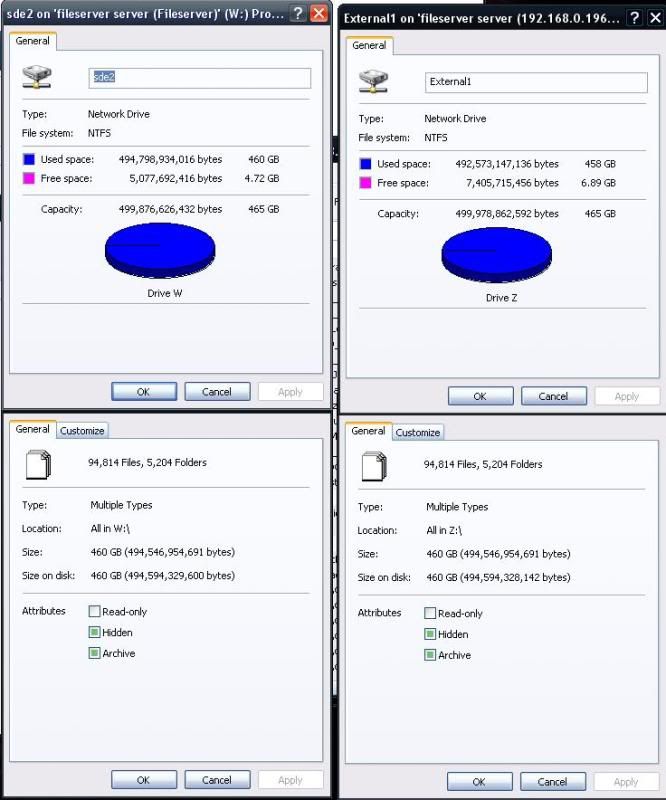Toggle Archive checkbox in Z:\ properties
This screenshot has height=800, width=666.
pos(430,655)
